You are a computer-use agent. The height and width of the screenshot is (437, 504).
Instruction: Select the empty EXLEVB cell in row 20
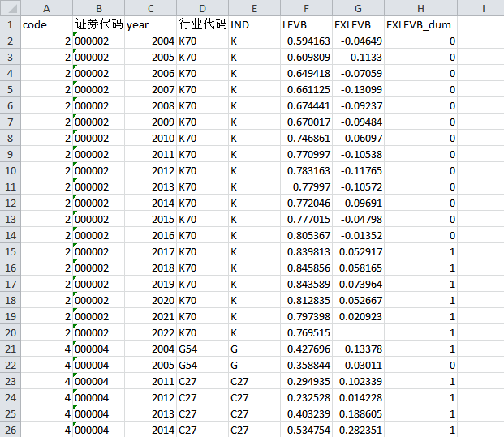(x=358, y=332)
